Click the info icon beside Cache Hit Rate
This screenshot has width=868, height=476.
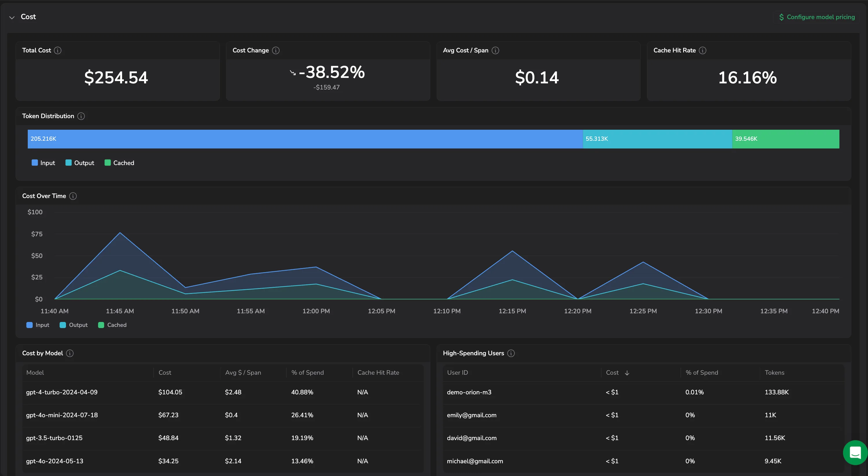(x=702, y=50)
